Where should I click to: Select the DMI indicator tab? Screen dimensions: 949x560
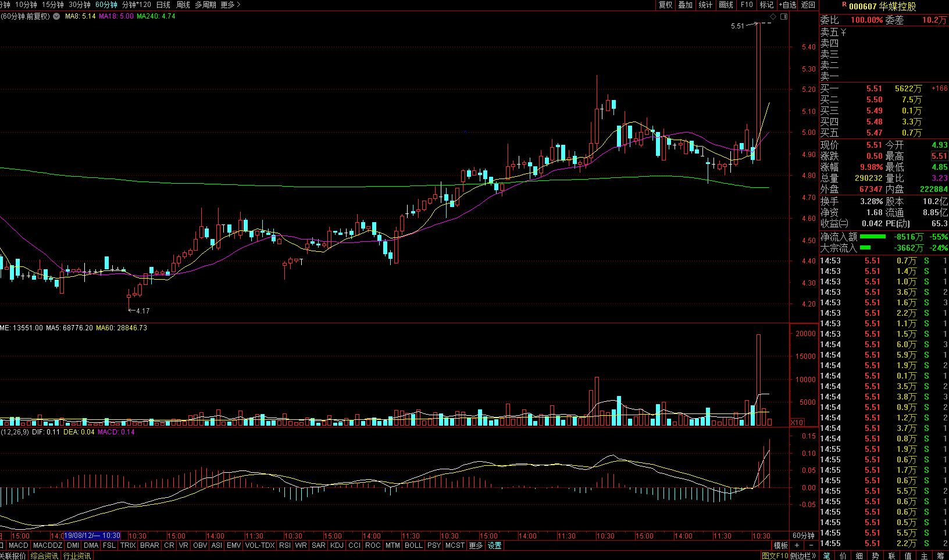click(73, 545)
